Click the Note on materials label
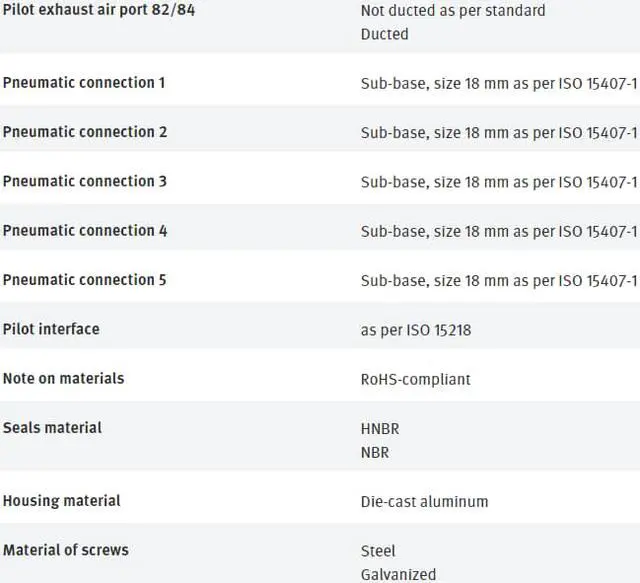Image resolution: width=640 pixels, height=583 pixels. [x=63, y=378]
